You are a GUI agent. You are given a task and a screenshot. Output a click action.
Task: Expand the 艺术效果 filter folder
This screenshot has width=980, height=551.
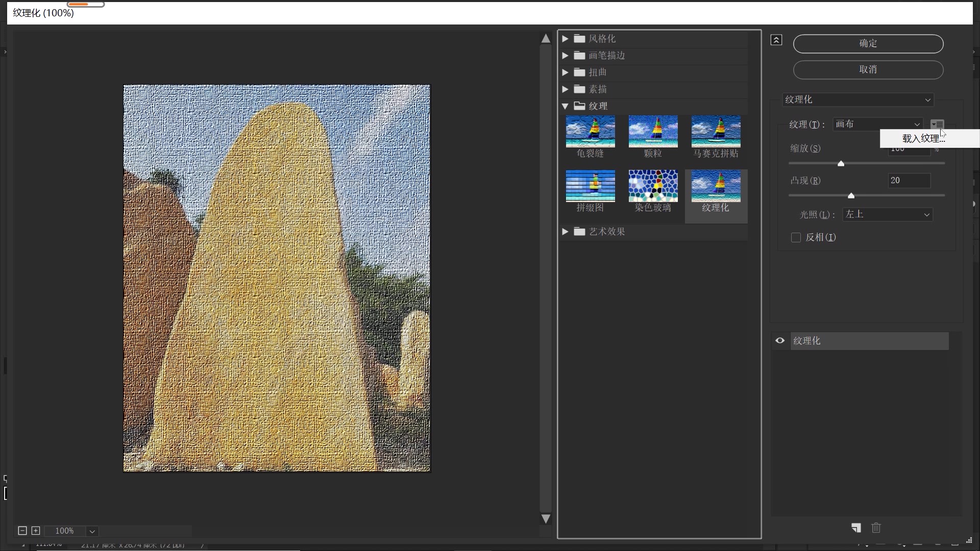coord(565,232)
